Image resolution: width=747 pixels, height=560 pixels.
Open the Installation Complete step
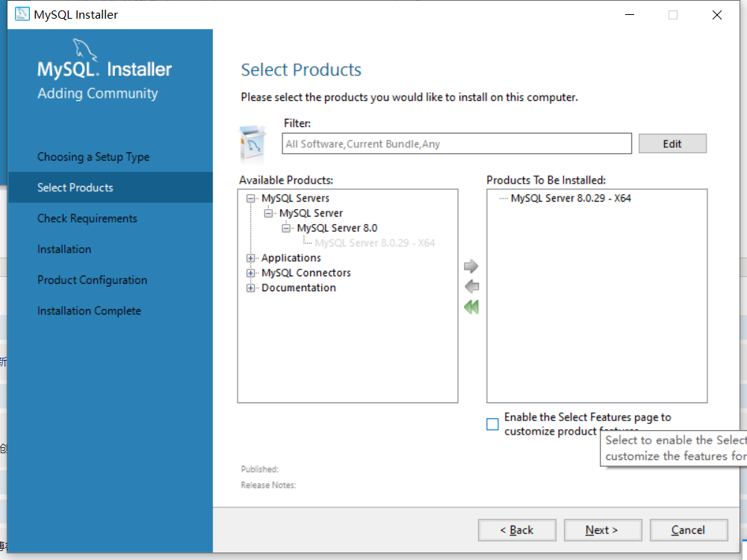(89, 311)
